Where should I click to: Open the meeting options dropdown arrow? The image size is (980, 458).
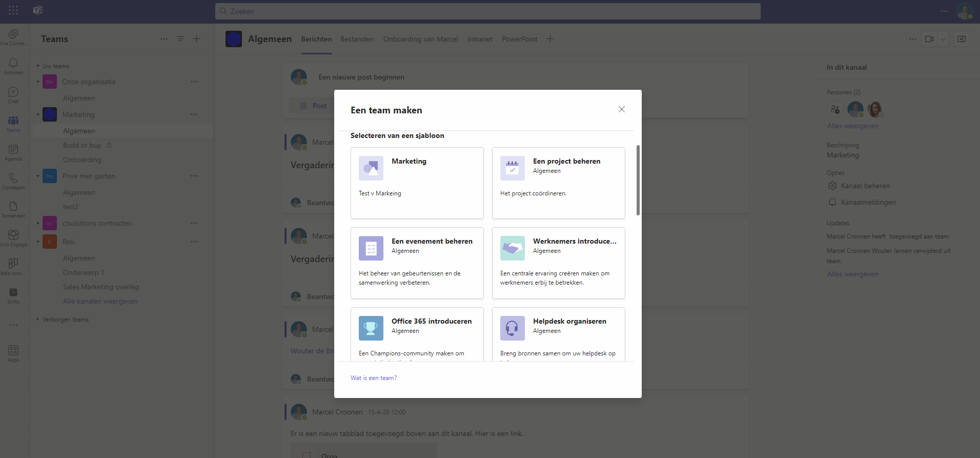pos(943,39)
